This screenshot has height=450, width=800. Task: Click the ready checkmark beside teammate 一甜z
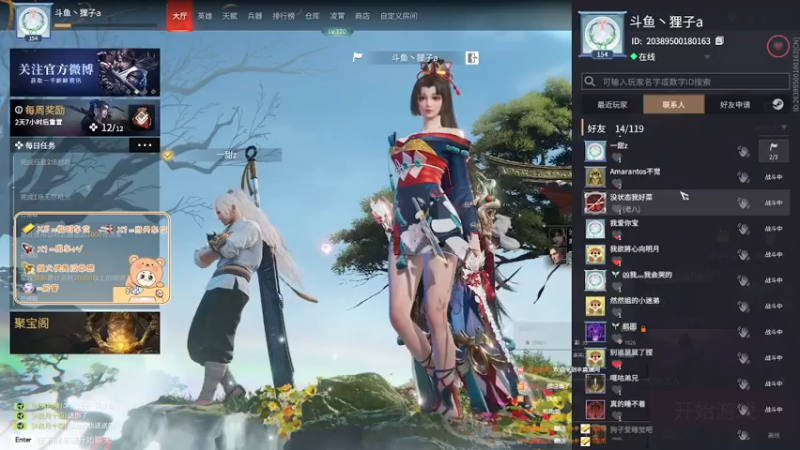pyautogui.click(x=168, y=155)
